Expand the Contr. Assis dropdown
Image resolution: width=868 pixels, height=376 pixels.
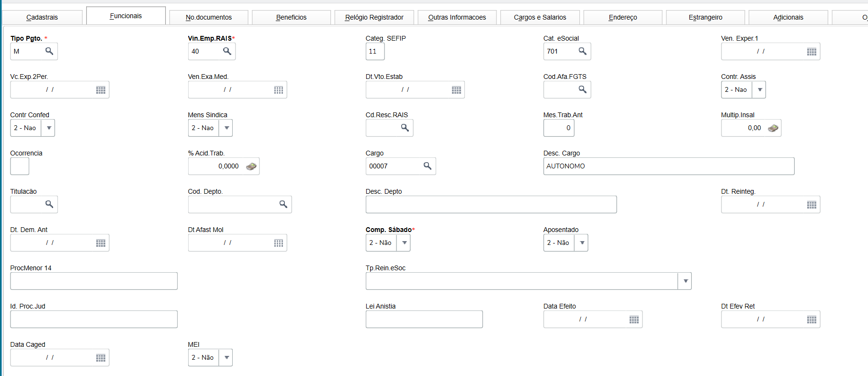pyautogui.click(x=759, y=89)
